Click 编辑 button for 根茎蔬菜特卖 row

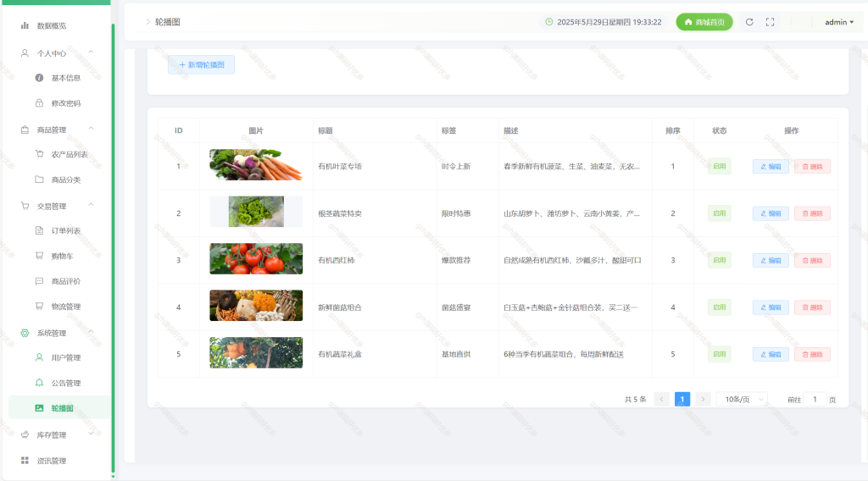[x=771, y=213]
